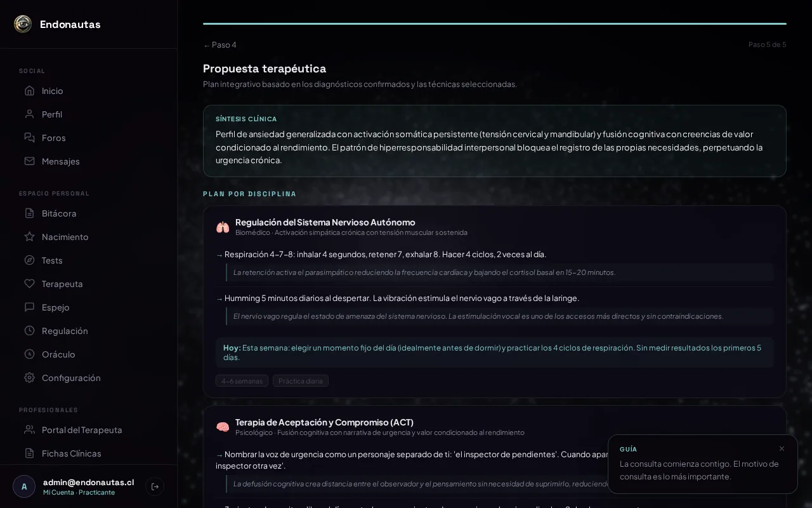Click the step progress bar at top

[x=495, y=23]
